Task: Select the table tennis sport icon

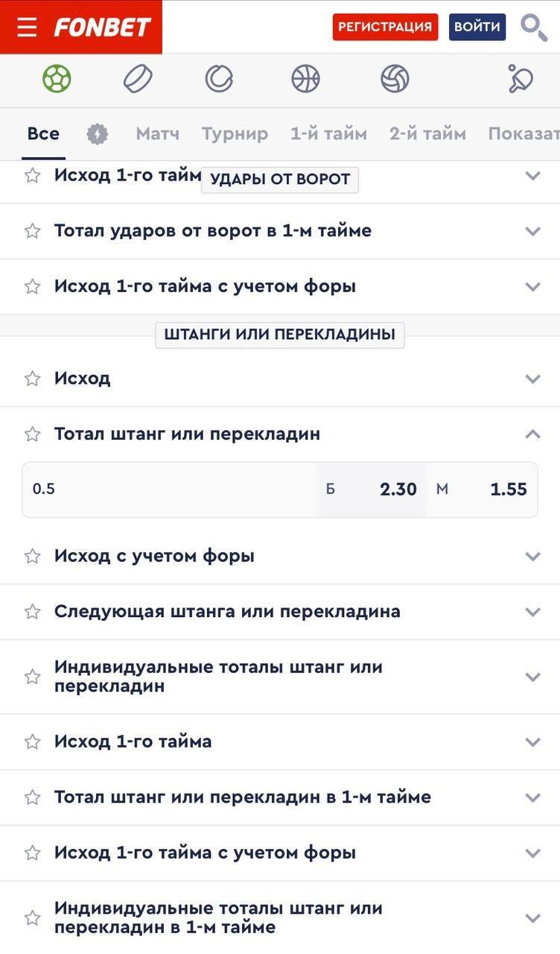Action: [520, 78]
